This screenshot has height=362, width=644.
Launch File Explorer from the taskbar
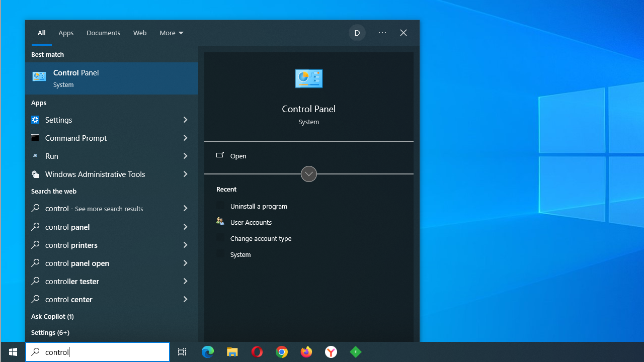coord(232,352)
